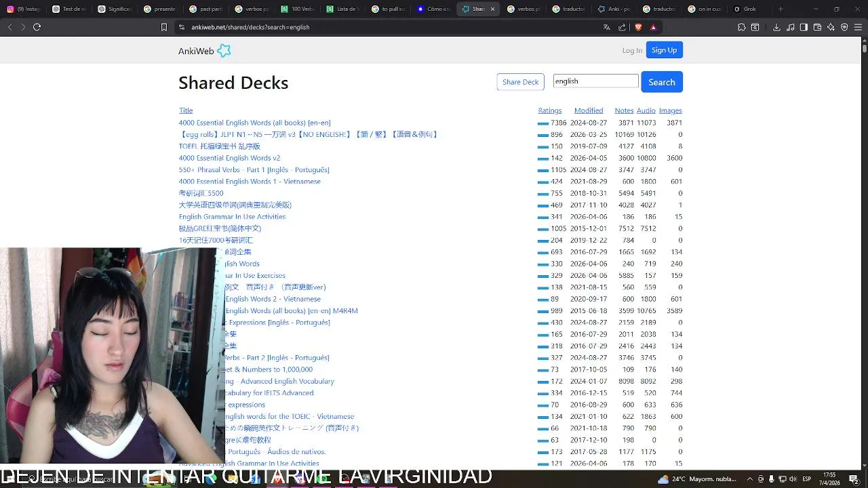Switch the ESP keyboard language indicator
This screenshot has width=868, height=488.
(x=807, y=479)
